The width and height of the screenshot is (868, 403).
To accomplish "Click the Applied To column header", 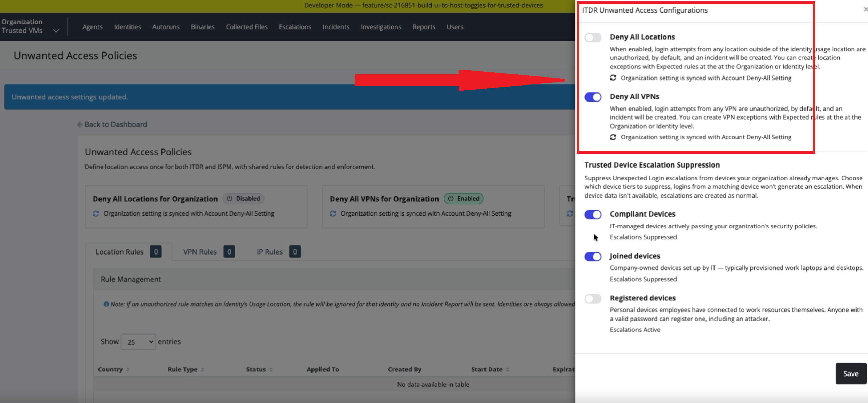I will click(x=323, y=369).
